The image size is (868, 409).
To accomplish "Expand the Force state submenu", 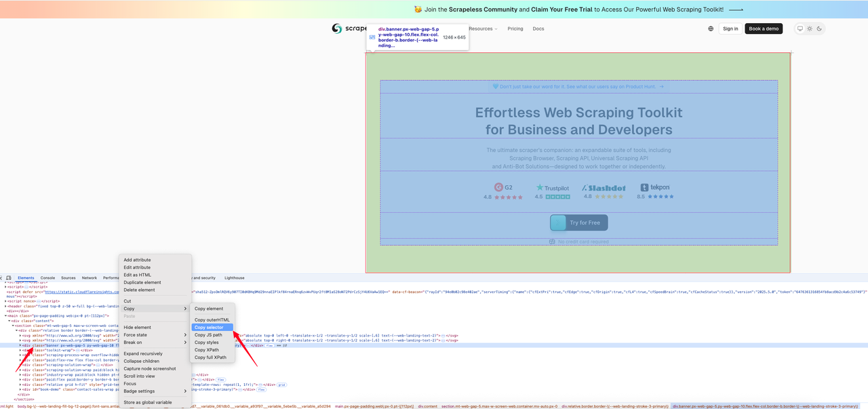I will pyautogui.click(x=185, y=334).
